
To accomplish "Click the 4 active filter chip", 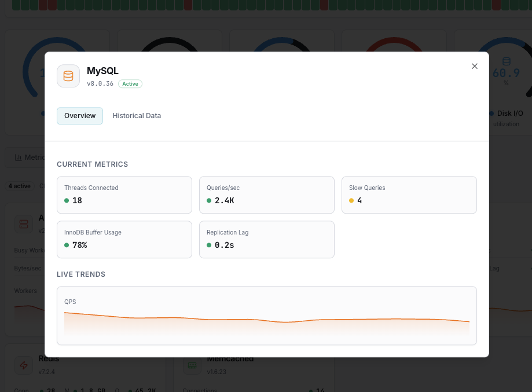I will pyautogui.click(x=19, y=186).
